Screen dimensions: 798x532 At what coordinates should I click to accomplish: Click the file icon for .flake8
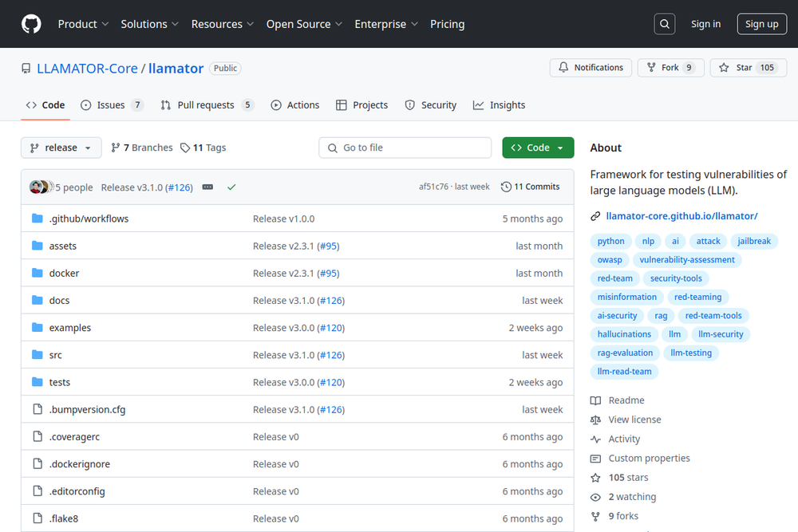click(x=38, y=518)
